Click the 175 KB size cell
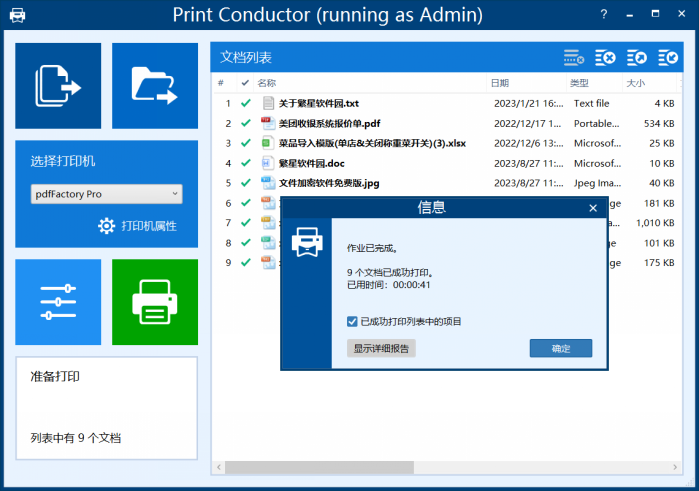The width and height of the screenshot is (699, 491). (659, 263)
